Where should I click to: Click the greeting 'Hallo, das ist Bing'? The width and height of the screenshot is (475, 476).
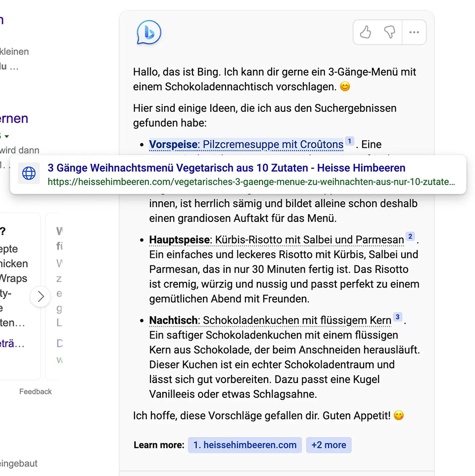[177, 72]
